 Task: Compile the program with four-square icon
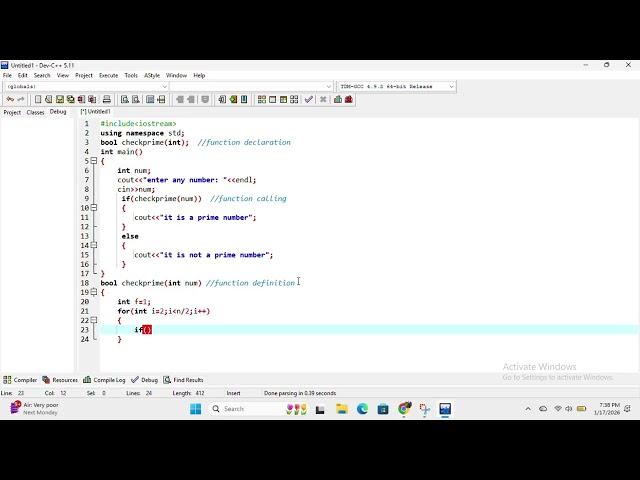pyautogui.click(x=262, y=99)
